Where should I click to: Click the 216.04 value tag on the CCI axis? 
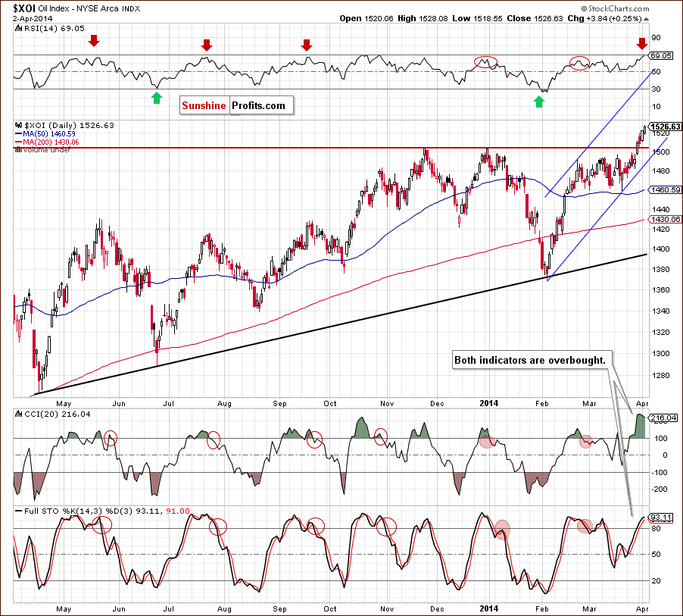point(663,418)
